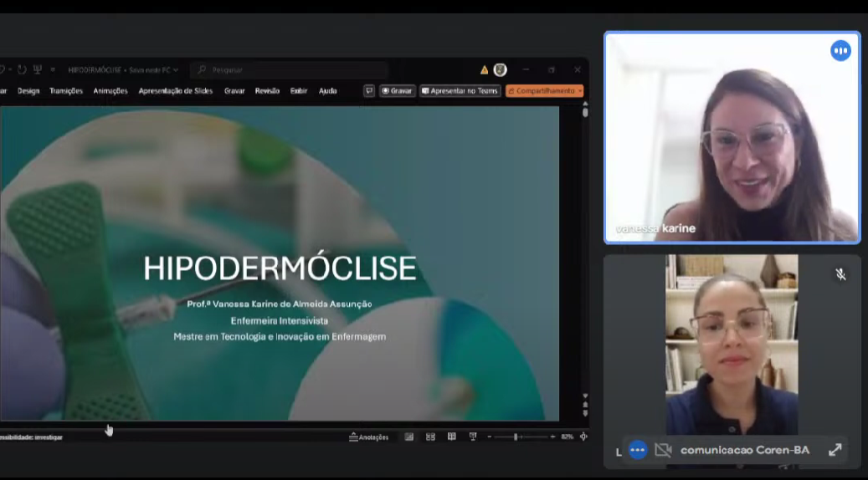Click the warning triangle icon
Viewport: 868px width, 480px height.
point(485,70)
